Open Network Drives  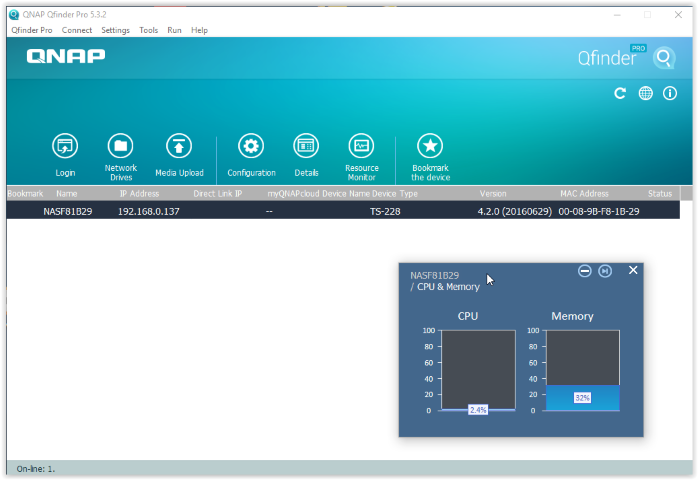120,146
